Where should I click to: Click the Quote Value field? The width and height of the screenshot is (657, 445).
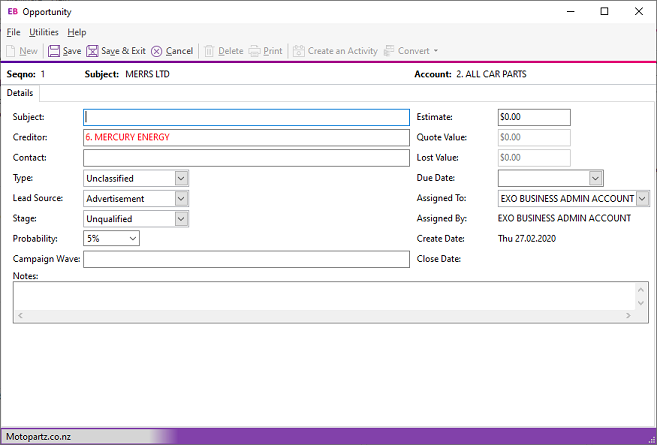point(534,137)
